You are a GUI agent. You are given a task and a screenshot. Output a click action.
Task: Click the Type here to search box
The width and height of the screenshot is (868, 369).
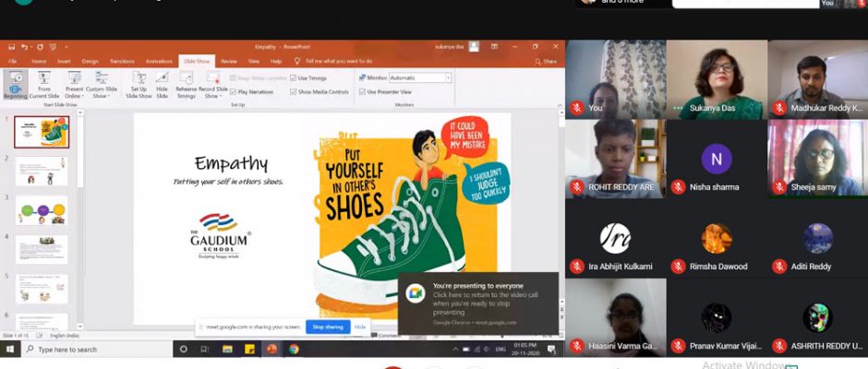point(97,349)
